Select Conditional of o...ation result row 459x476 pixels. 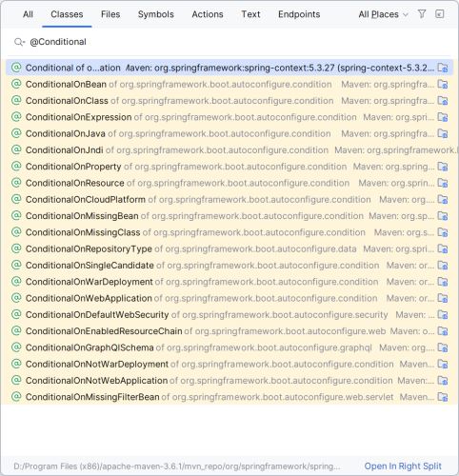click(x=229, y=68)
